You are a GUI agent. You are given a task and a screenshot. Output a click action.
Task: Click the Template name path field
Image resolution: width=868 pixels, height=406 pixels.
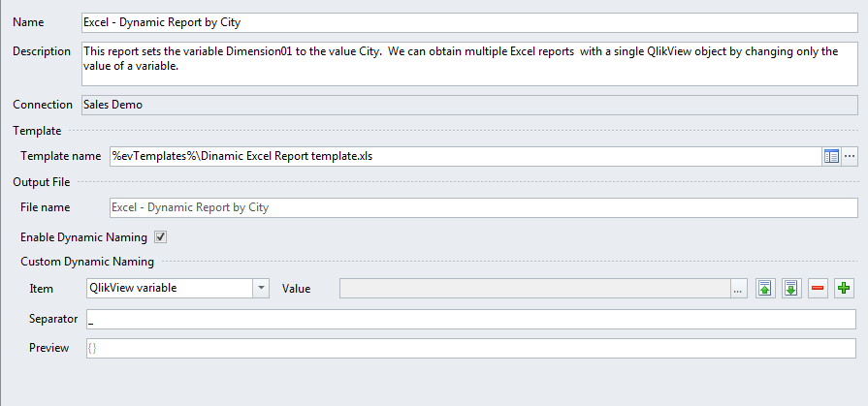point(466,157)
